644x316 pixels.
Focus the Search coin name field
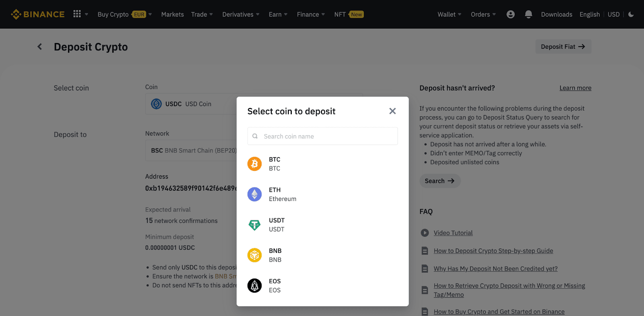(322, 136)
